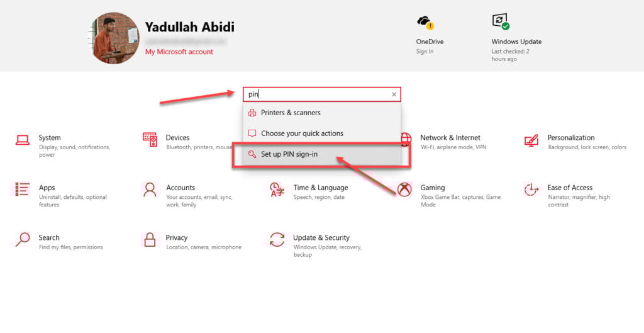Open My Microsoft account link

(x=179, y=52)
